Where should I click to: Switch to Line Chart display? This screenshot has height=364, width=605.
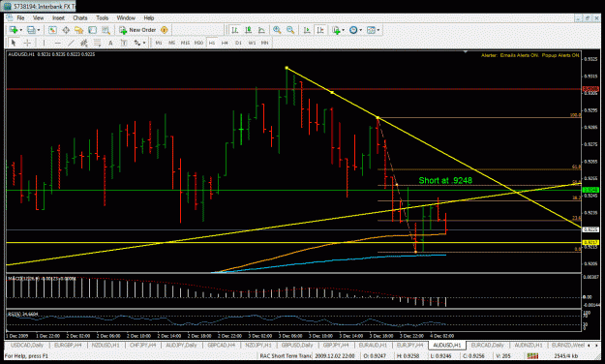tap(261, 30)
